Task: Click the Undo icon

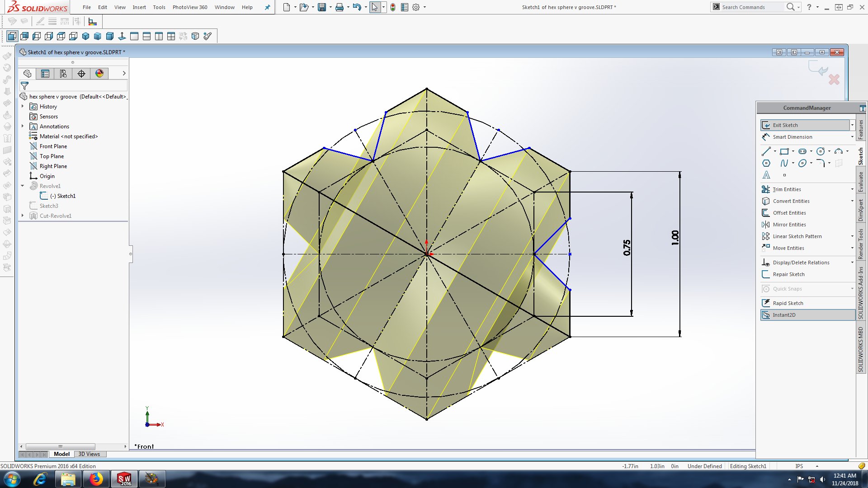Action: 357,7
